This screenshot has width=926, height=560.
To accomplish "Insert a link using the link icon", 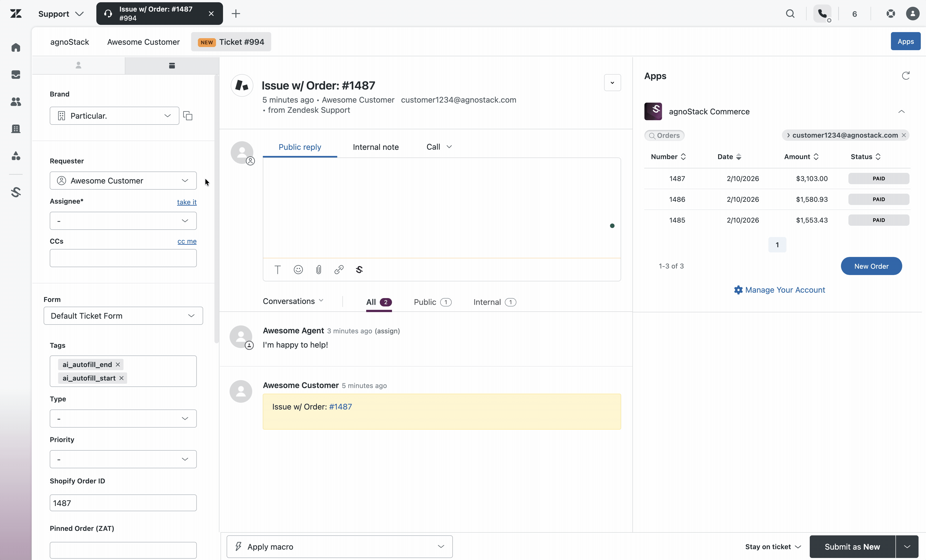I will pyautogui.click(x=339, y=270).
